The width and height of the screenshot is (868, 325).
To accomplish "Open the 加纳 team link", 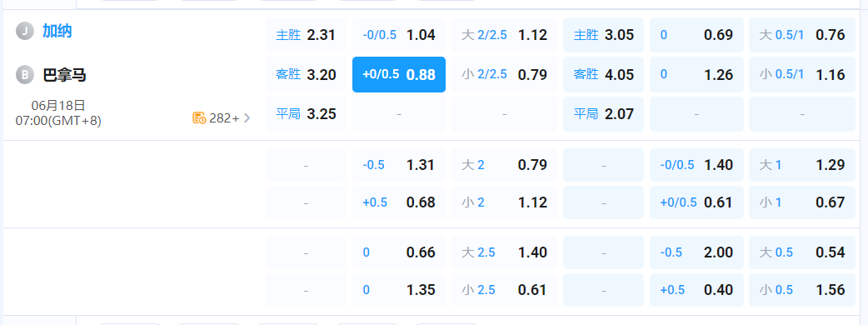I will (x=57, y=32).
